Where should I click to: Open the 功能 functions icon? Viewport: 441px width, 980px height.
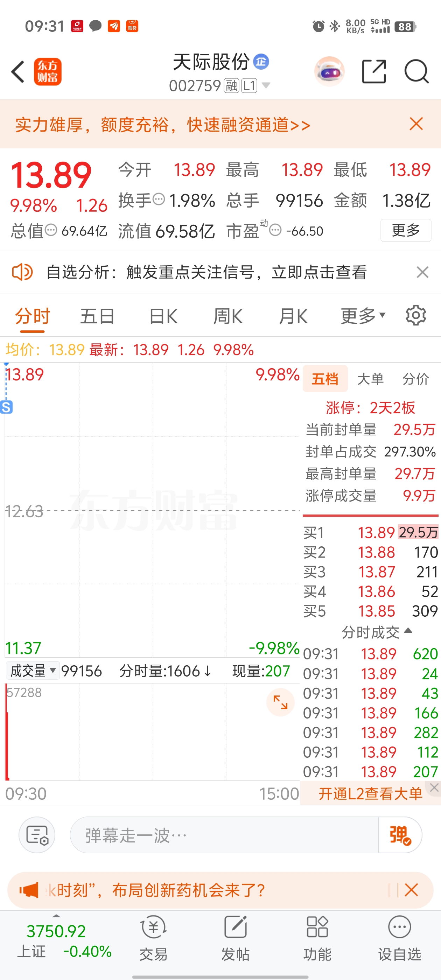[317, 938]
